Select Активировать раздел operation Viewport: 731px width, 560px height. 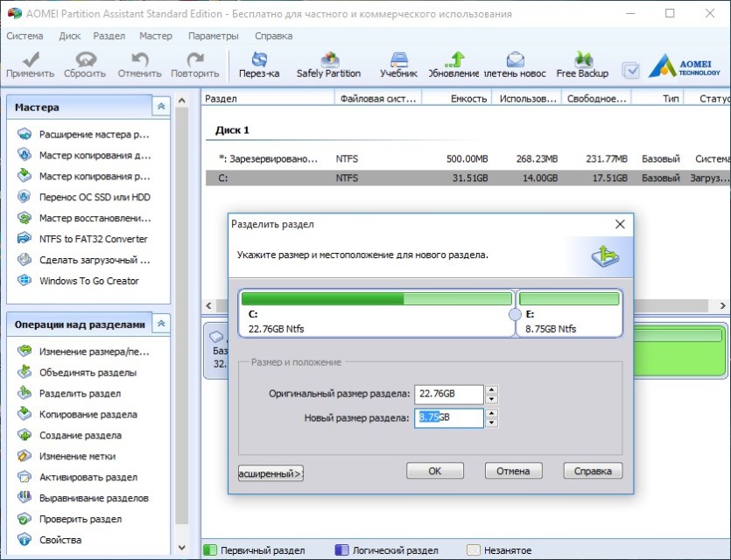coord(77,477)
